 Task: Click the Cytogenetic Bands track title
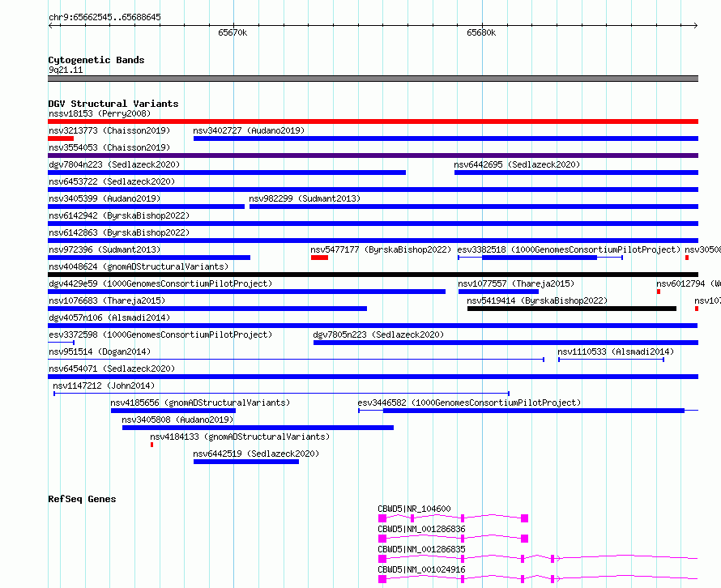point(96,60)
